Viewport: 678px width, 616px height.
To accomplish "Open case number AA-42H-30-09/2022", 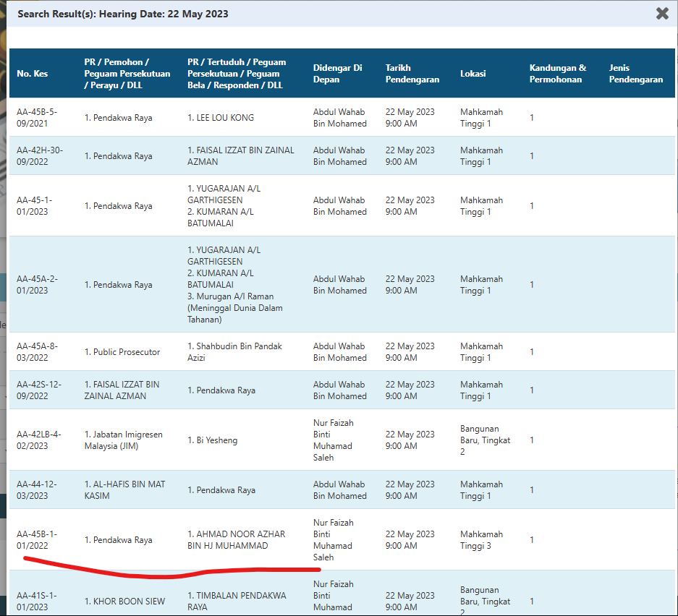I will pyautogui.click(x=39, y=156).
